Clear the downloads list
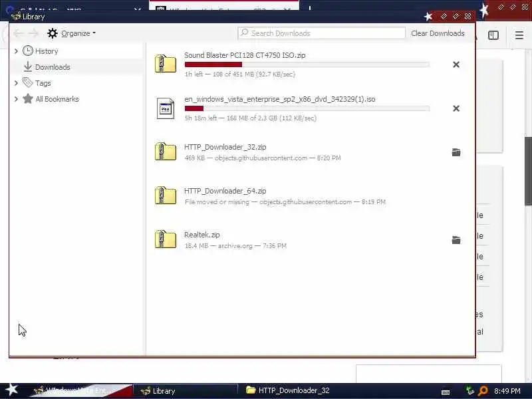Image resolution: width=532 pixels, height=399 pixels. coord(438,33)
